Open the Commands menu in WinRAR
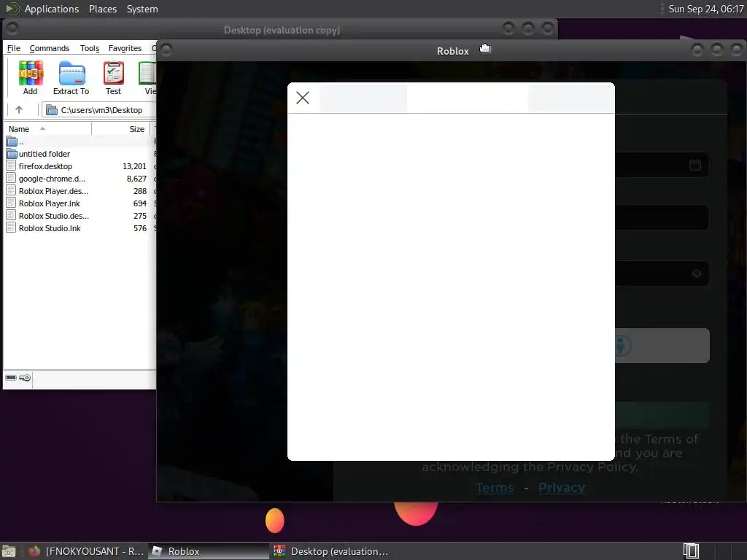This screenshot has height=560, width=747. (50, 48)
